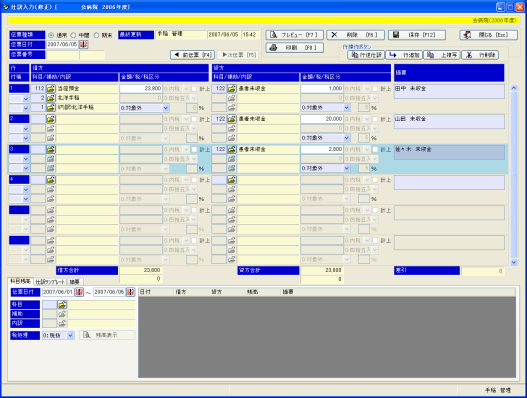
Task: Click 摘要 field containing 田中 未収金
Action: 449,91
